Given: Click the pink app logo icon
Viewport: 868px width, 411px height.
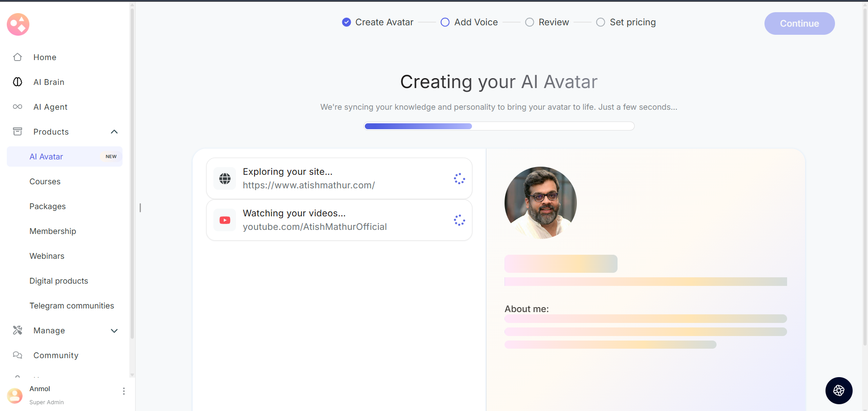Looking at the screenshot, I should (x=18, y=24).
